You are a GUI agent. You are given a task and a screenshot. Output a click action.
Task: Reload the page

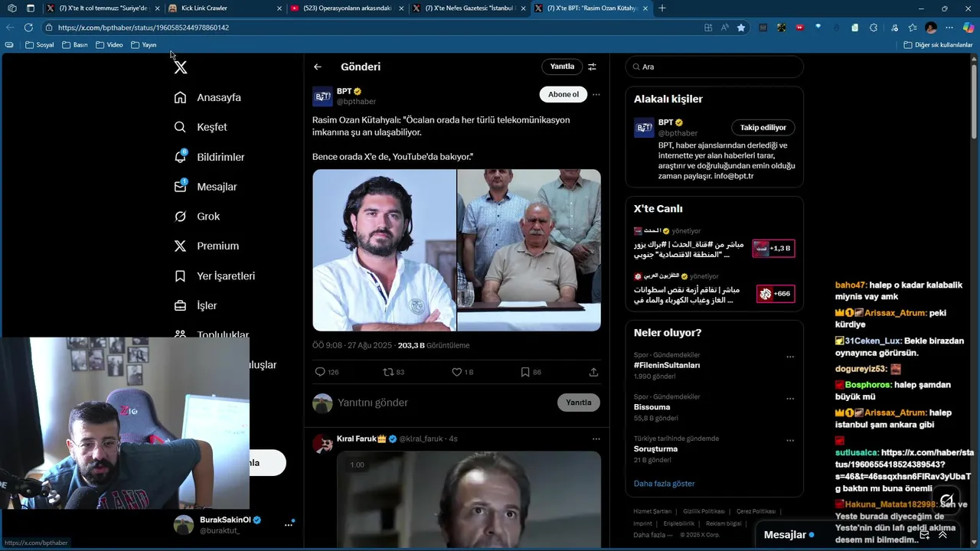28,28
